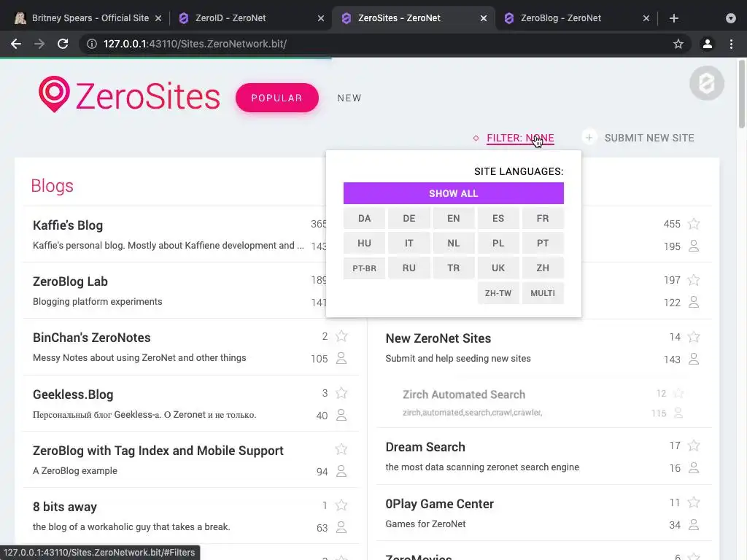Screen dimensions: 747x560
Task: Switch to the NEW sites view
Action: (349, 98)
